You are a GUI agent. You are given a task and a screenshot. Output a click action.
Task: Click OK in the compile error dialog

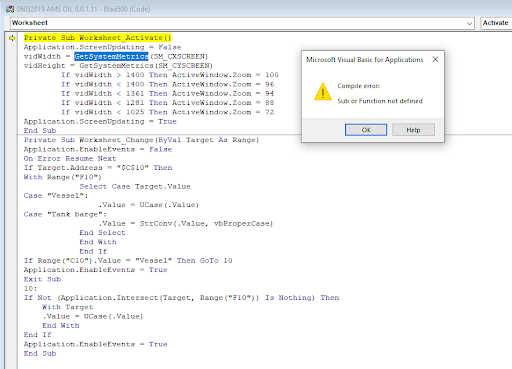[366, 130]
